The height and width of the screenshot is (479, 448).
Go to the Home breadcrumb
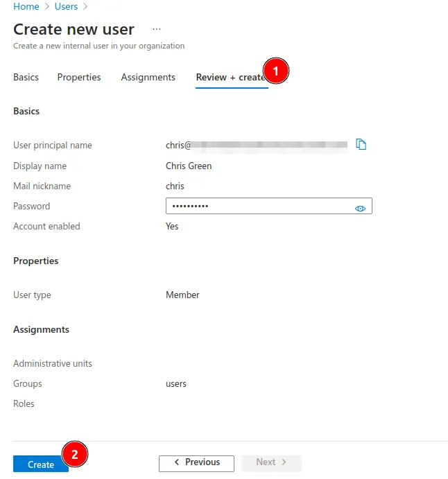[x=26, y=7]
